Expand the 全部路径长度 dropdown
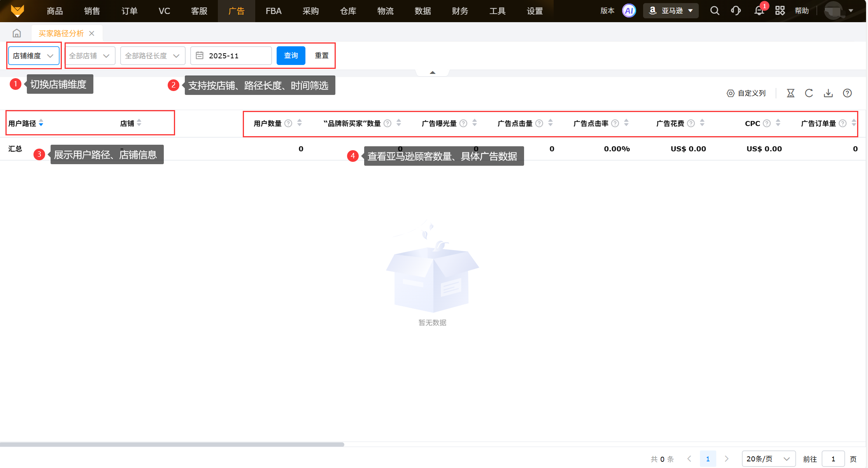 point(153,56)
